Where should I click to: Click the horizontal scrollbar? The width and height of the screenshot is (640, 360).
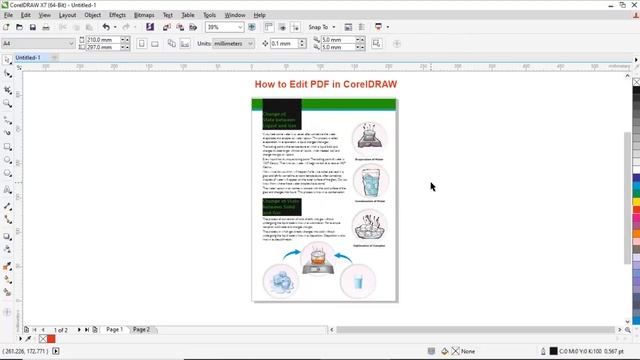[476, 329]
